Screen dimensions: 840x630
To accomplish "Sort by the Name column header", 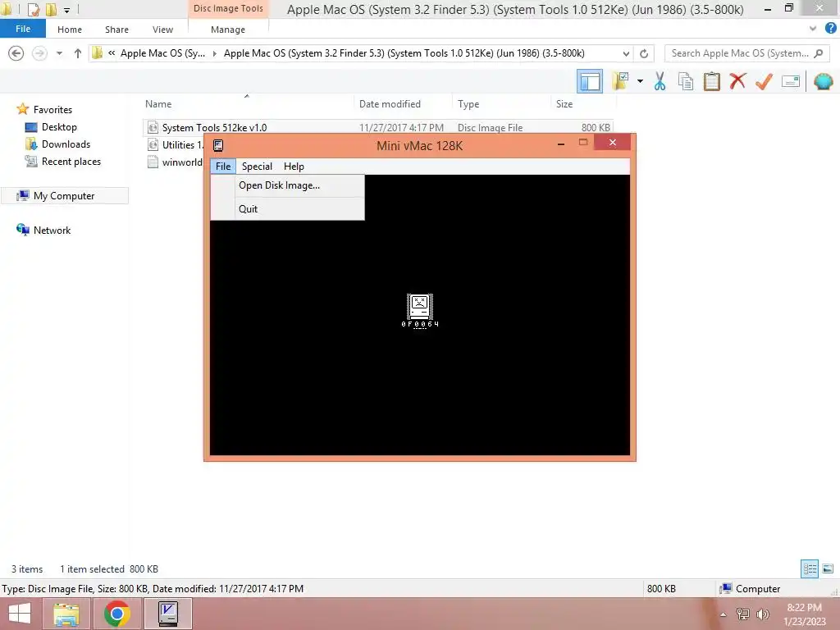I will [x=158, y=104].
